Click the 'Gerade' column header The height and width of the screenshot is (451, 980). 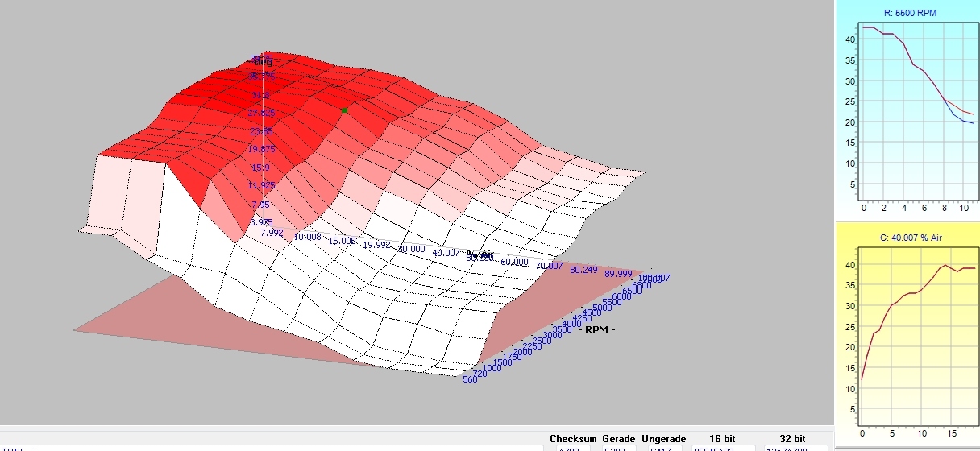(619, 439)
